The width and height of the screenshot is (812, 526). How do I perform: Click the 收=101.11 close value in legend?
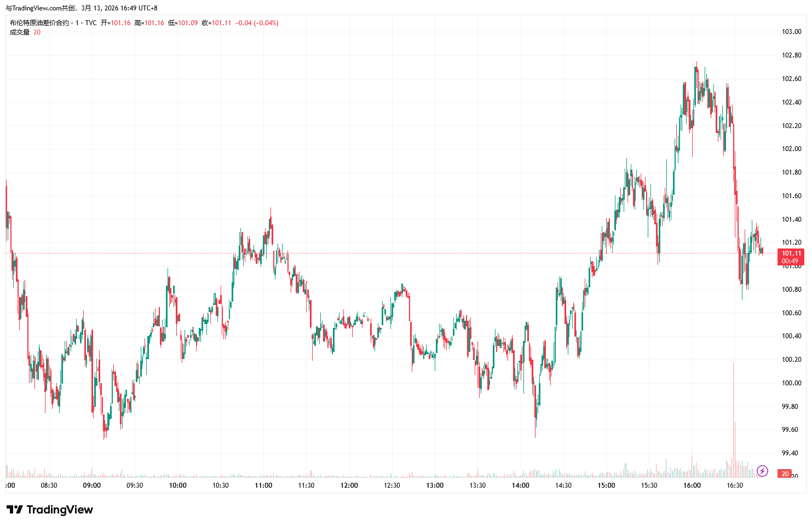pyautogui.click(x=216, y=23)
